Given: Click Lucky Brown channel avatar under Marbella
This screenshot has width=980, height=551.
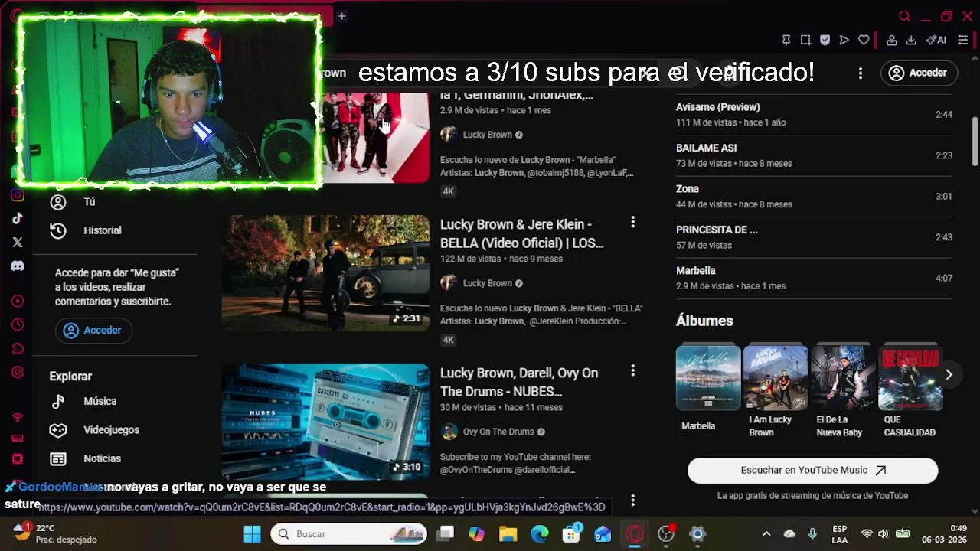Looking at the screenshot, I should tap(449, 135).
